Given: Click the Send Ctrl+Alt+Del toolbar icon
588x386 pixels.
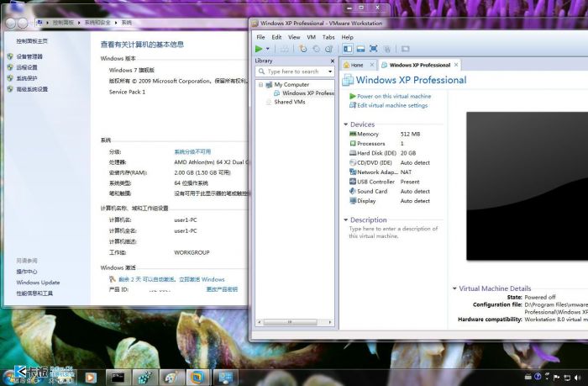Looking at the screenshot, I should click(x=285, y=49).
